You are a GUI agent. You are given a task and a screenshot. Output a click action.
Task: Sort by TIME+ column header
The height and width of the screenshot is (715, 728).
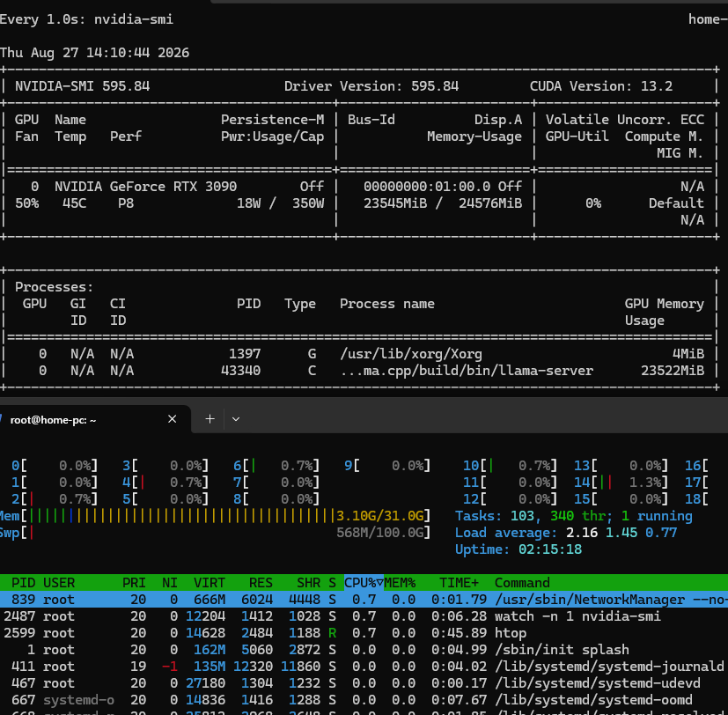point(459,582)
